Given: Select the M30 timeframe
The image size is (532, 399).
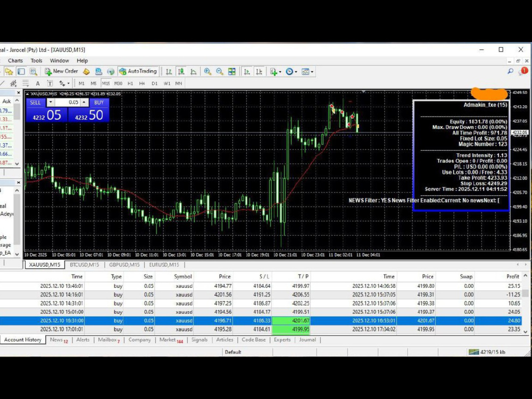Looking at the screenshot, I should point(118,84).
